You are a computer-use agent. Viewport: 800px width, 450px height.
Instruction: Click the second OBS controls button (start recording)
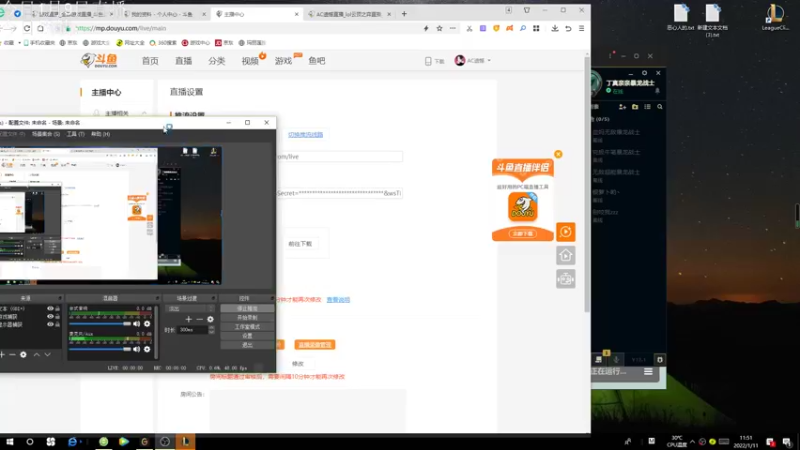pos(247,318)
